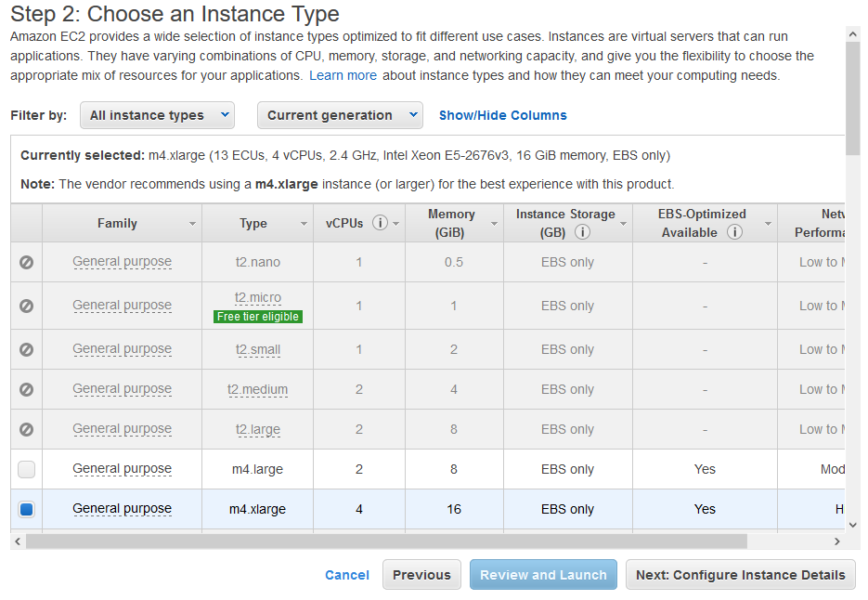Click the vertical scroll down arrow

coord(852,525)
